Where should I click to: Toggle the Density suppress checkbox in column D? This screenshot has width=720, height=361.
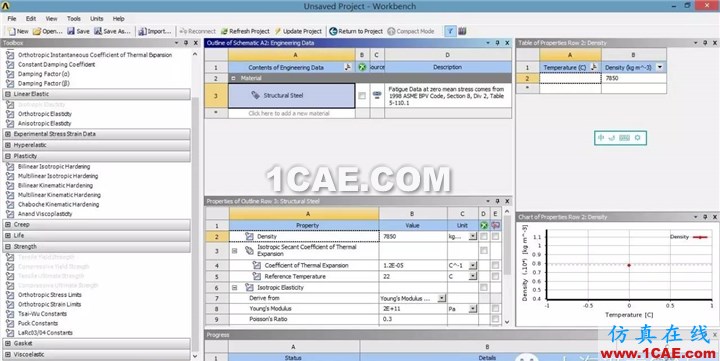pyautogui.click(x=484, y=236)
